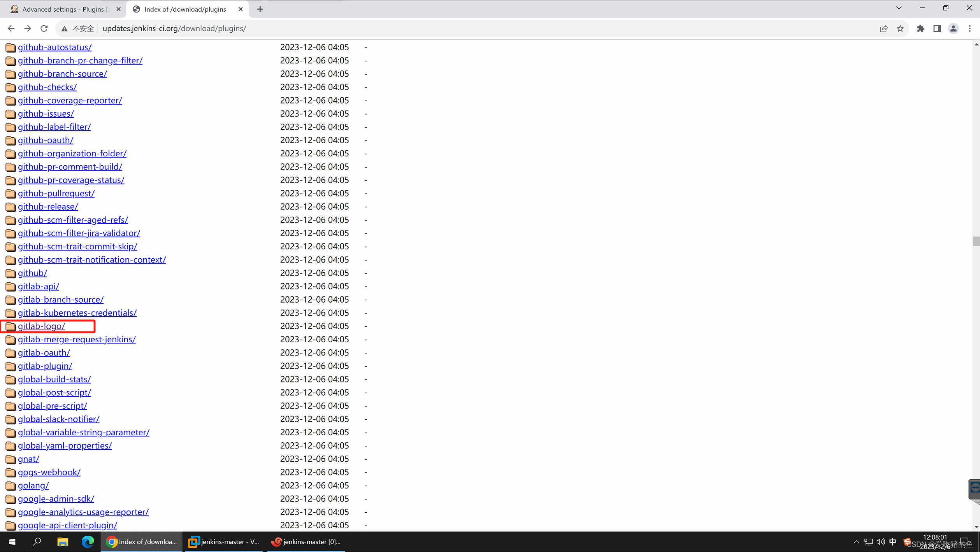Click folder icon beside google-admin-sdk/
This screenshot has height=552, width=980.
11,499
